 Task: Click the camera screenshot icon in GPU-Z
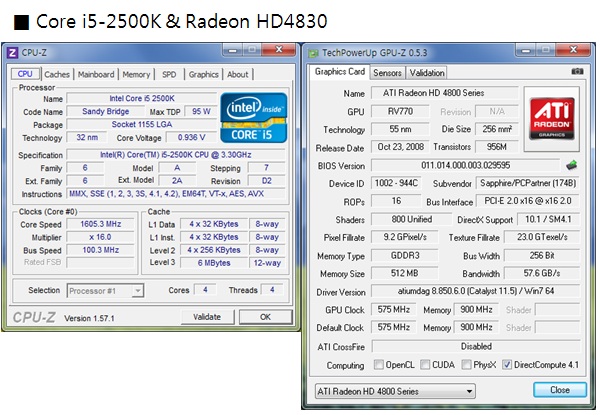[x=577, y=72]
